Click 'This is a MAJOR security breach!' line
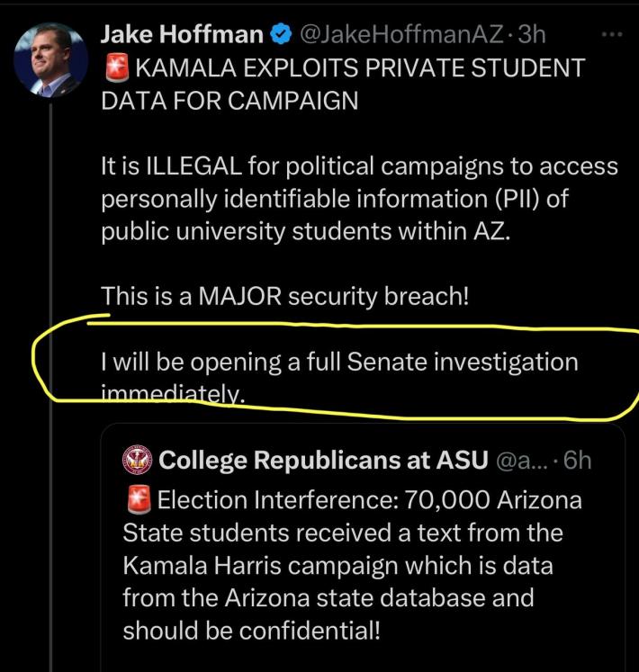639x672 pixels. coord(284,296)
